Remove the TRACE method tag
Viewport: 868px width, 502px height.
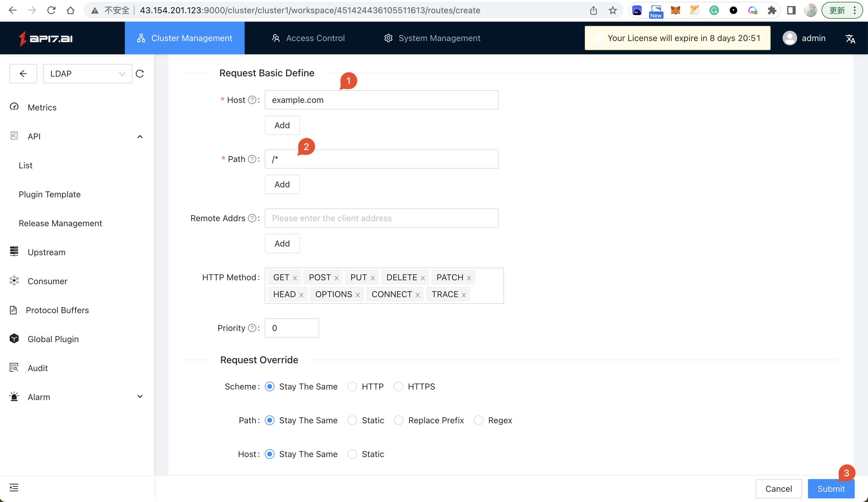tap(464, 294)
